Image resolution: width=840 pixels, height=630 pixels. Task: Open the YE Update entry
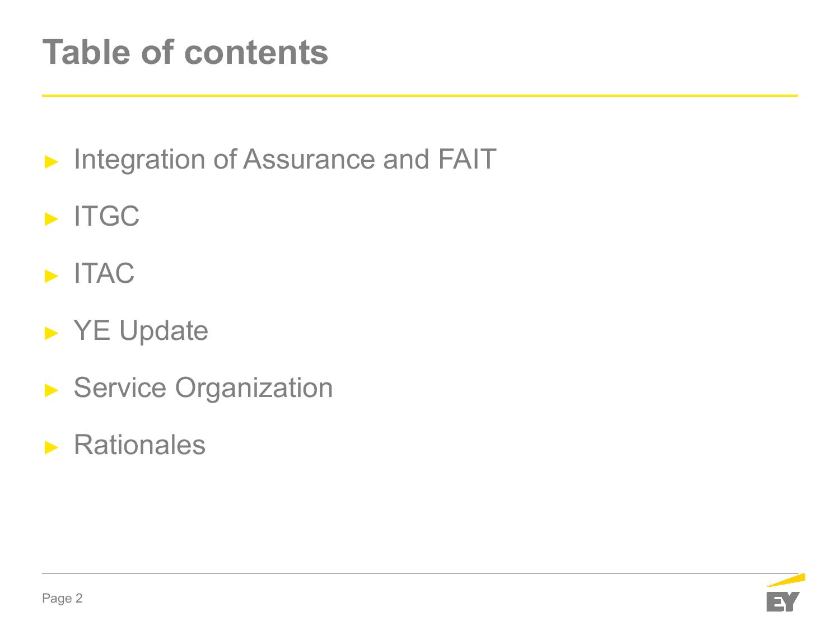(141, 330)
